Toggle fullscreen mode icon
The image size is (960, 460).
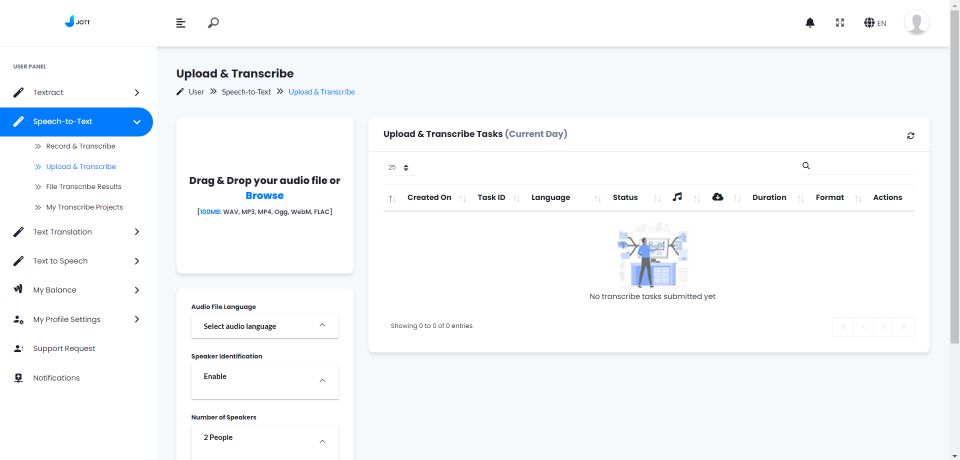[840, 23]
